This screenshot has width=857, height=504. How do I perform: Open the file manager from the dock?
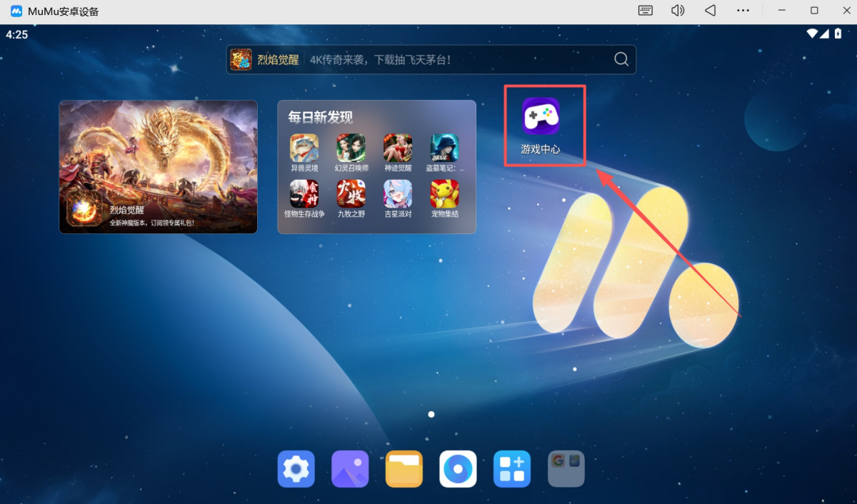pos(404,469)
